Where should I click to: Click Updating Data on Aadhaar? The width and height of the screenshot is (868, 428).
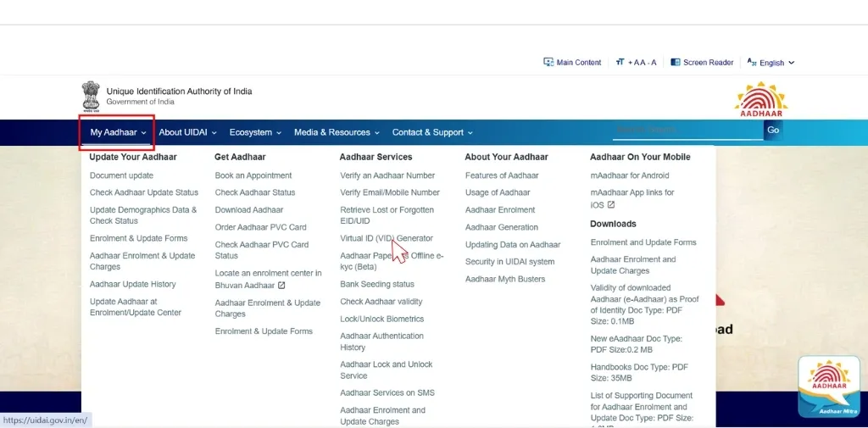(x=513, y=245)
